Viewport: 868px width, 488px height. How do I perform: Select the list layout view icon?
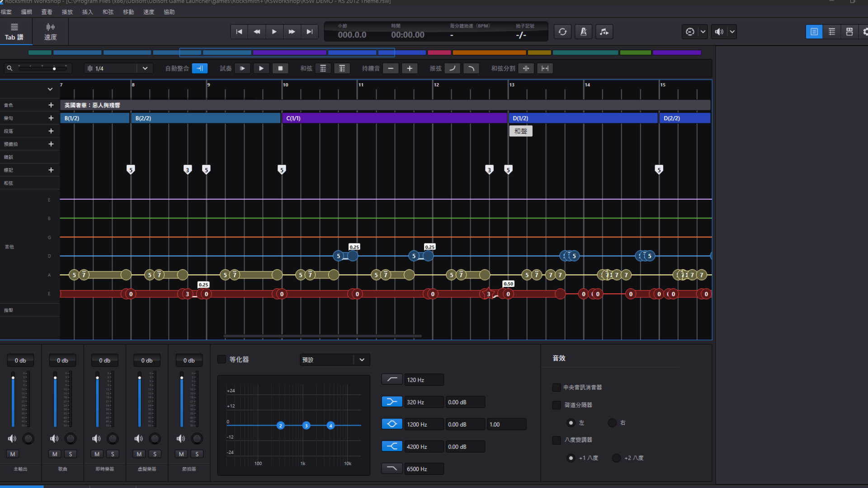[832, 32]
